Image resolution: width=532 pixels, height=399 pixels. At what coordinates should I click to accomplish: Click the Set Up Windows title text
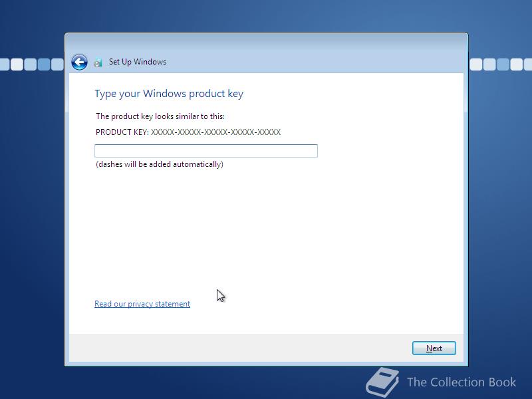pos(138,62)
